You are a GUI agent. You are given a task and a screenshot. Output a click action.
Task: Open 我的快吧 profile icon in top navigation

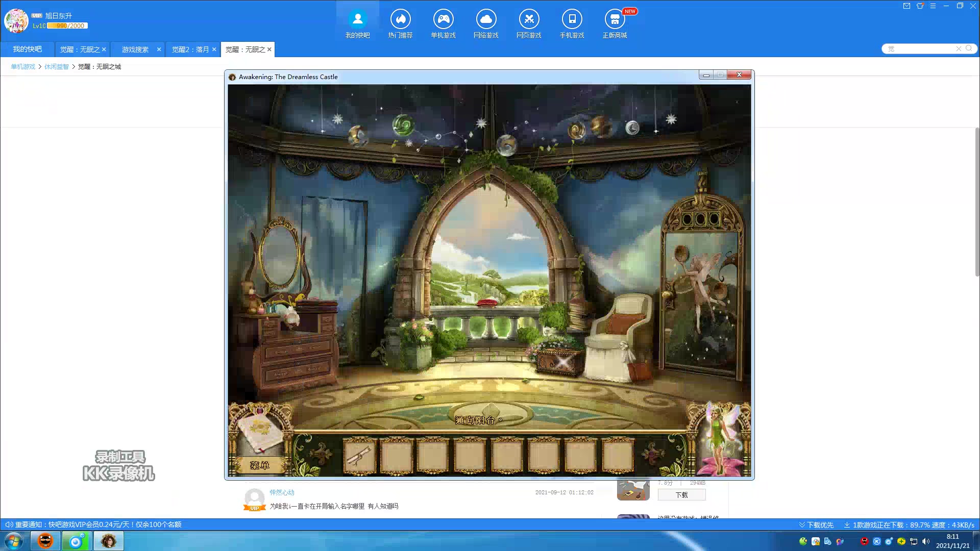pyautogui.click(x=357, y=19)
